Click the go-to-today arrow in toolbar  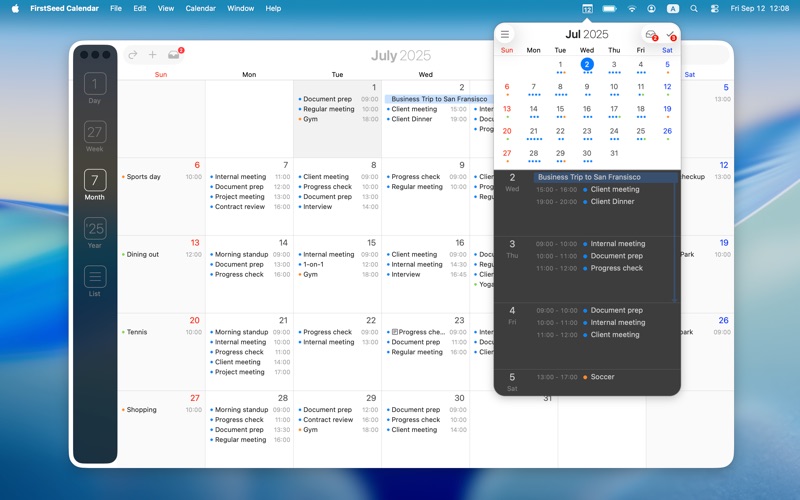[132, 55]
